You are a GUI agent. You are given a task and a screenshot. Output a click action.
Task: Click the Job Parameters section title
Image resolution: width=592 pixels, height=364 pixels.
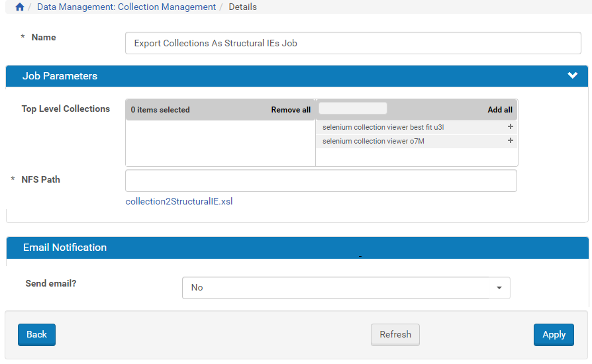coord(60,76)
